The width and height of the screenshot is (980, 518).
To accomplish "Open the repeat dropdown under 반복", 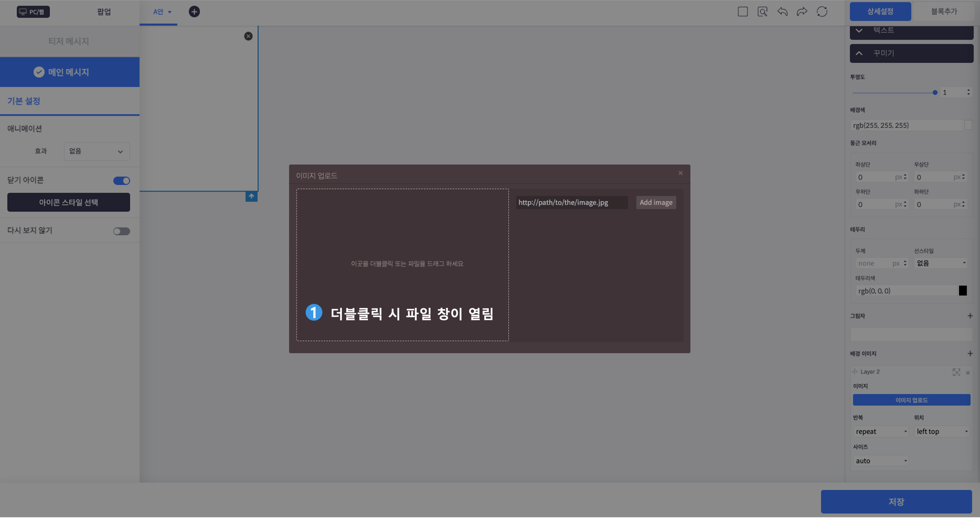I will click(x=880, y=431).
